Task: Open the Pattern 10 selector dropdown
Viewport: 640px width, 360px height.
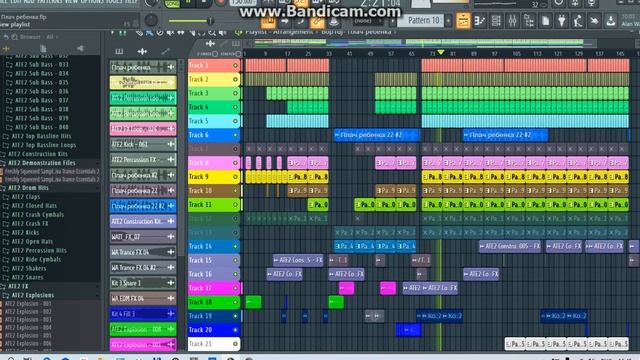Action: 420,20
